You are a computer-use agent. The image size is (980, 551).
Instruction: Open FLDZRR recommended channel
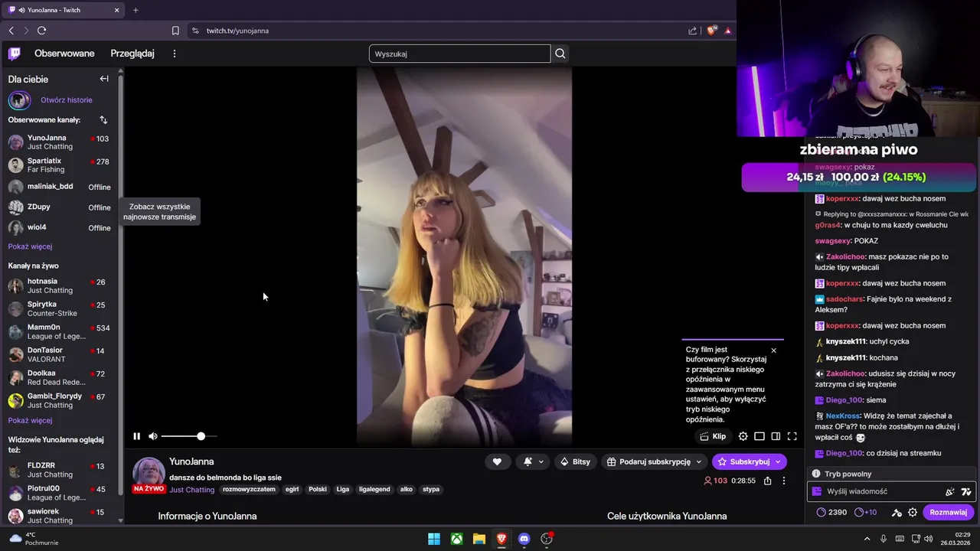[x=60, y=470]
